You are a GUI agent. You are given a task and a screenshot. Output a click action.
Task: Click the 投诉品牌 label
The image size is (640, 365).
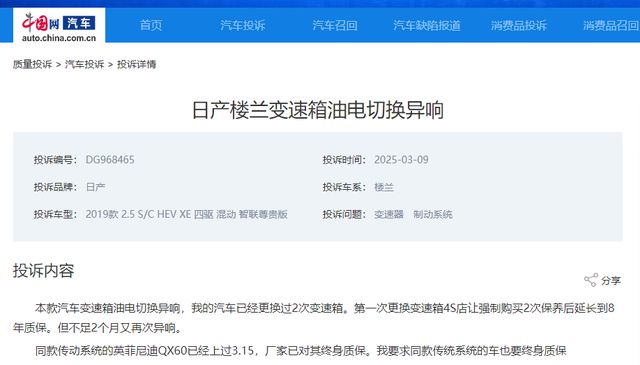click(x=55, y=187)
